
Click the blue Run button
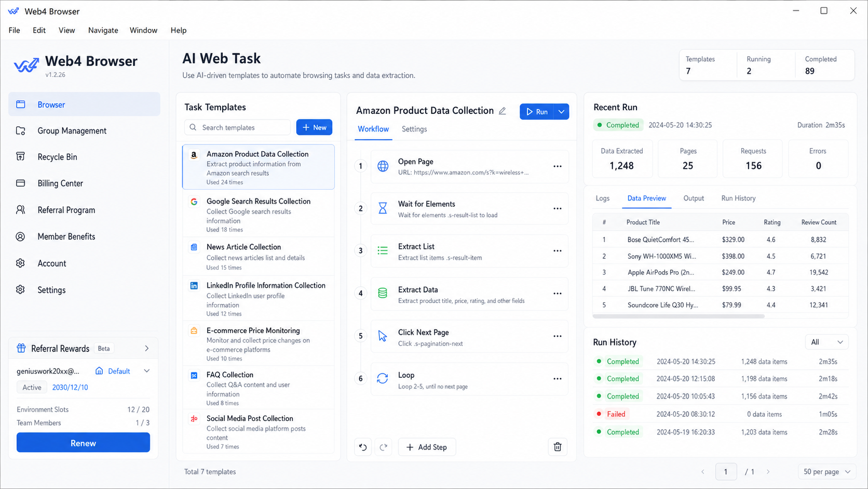[537, 112]
